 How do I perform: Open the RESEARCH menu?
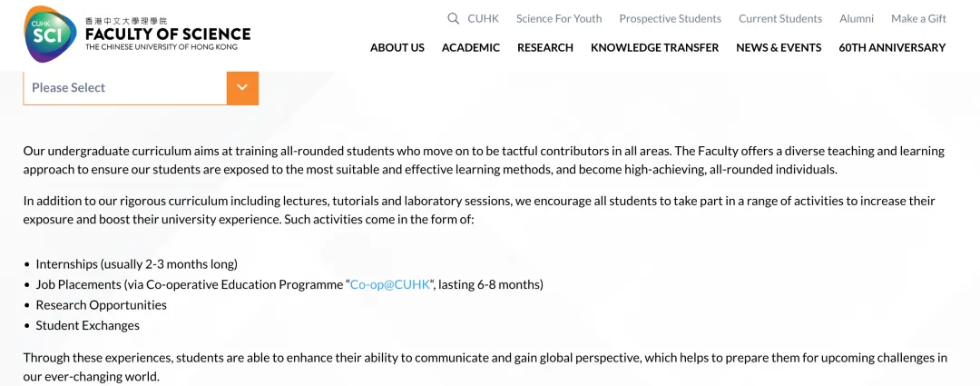(545, 47)
